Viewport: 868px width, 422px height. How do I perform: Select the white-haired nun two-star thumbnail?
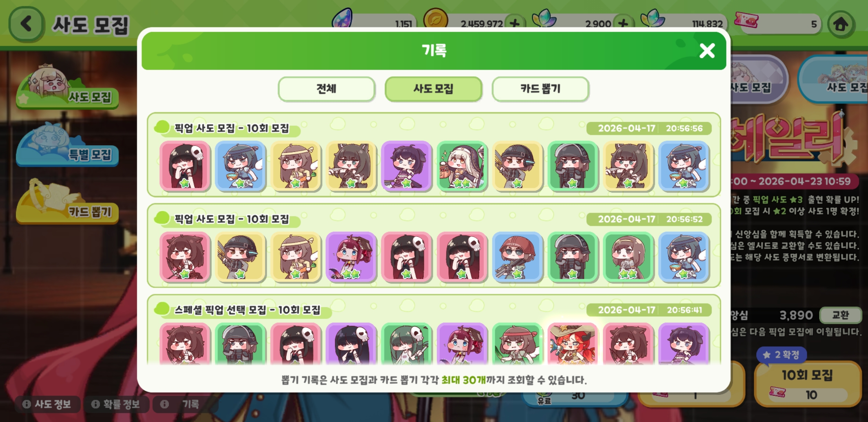pyautogui.click(x=462, y=166)
